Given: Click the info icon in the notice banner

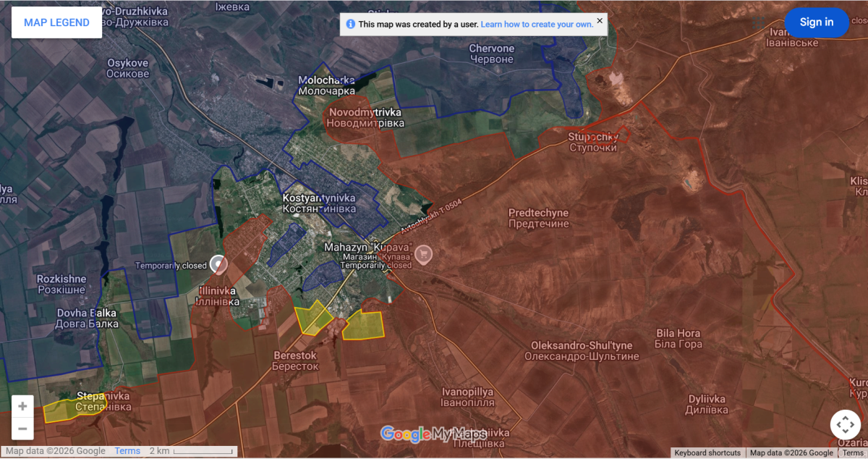Looking at the screenshot, I should pyautogui.click(x=351, y=24).
